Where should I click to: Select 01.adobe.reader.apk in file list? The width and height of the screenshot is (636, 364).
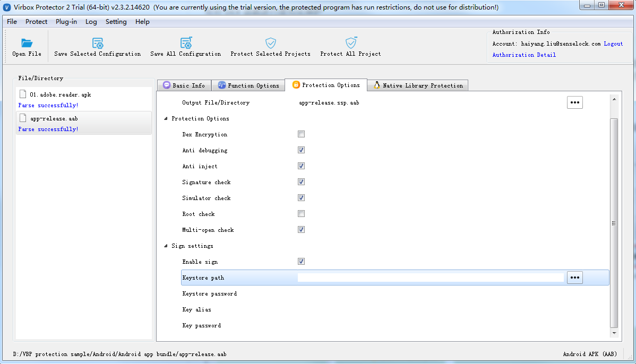[83, 99]
